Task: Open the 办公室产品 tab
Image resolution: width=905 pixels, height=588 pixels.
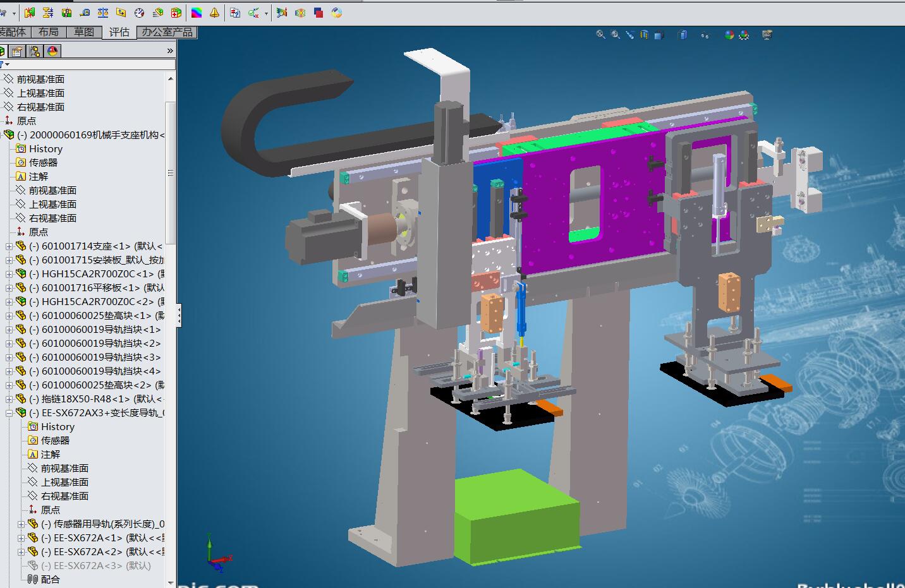Action: (167, 32)
